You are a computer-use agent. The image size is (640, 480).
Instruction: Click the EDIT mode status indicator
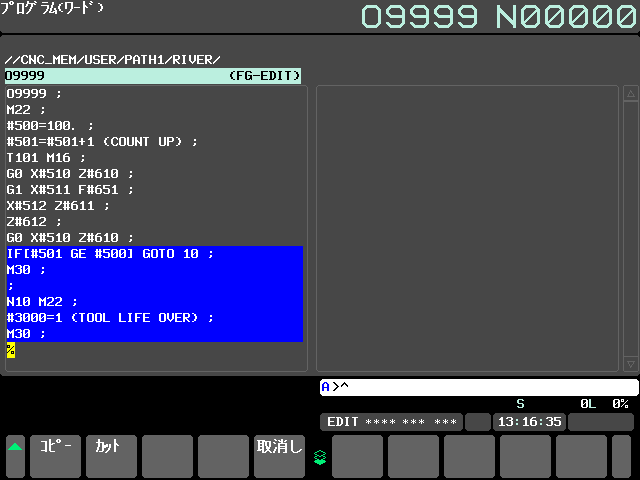coord(391,422)
